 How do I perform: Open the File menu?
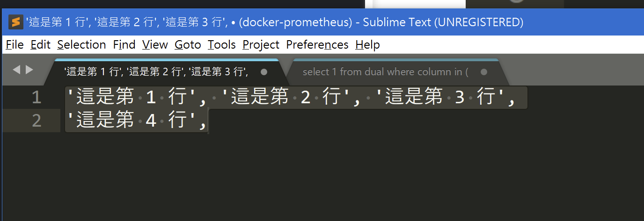pyautogui.click(x=15, y=45)
